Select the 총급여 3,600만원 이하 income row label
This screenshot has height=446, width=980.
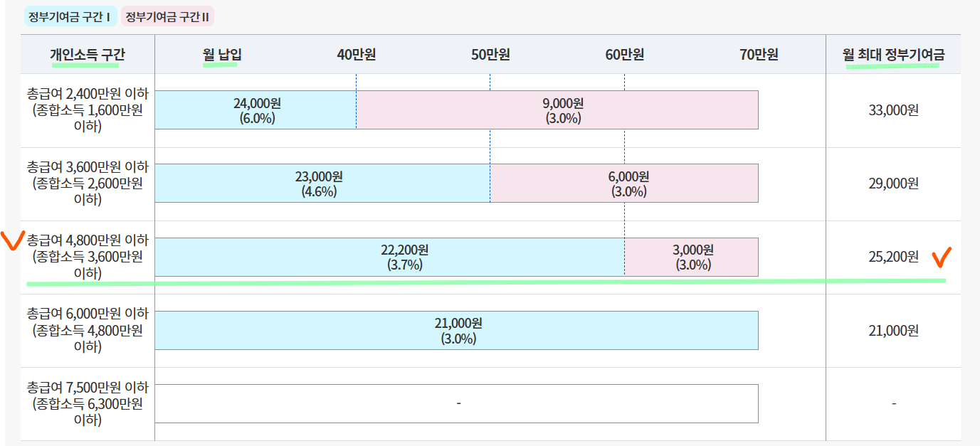(88, 184)
